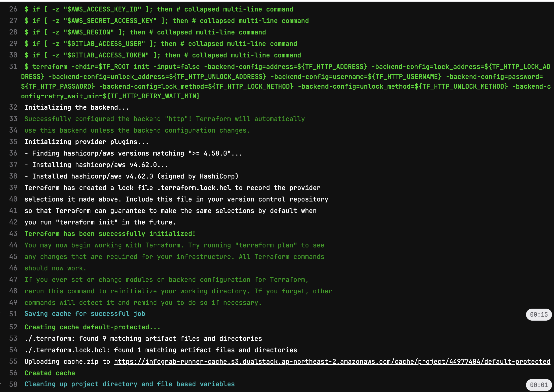Click 'commands will detect it and remind you' line

pyautogui.click(x=143, y=303)
